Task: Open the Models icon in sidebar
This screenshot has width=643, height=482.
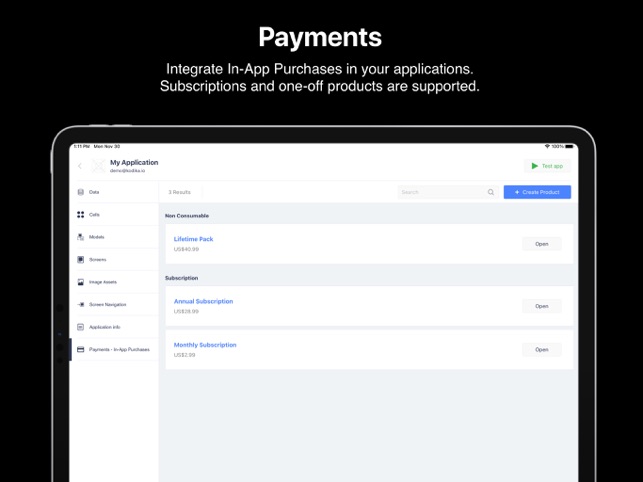Action: click(81, 237)
